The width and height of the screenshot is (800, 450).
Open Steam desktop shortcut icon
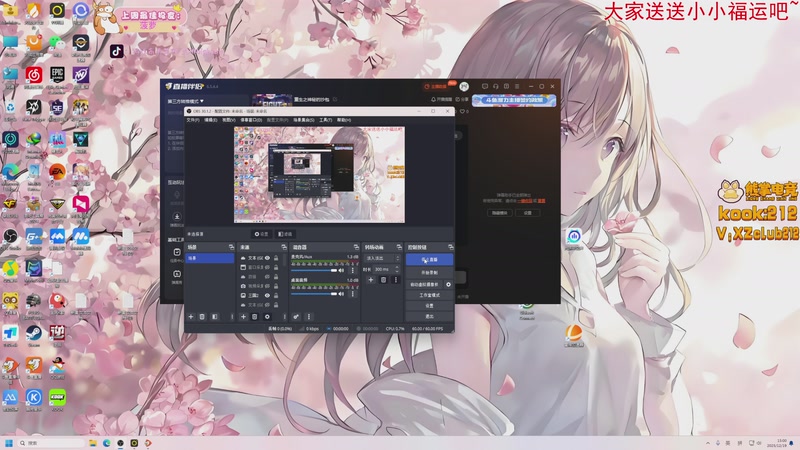(x=34, y=333)
